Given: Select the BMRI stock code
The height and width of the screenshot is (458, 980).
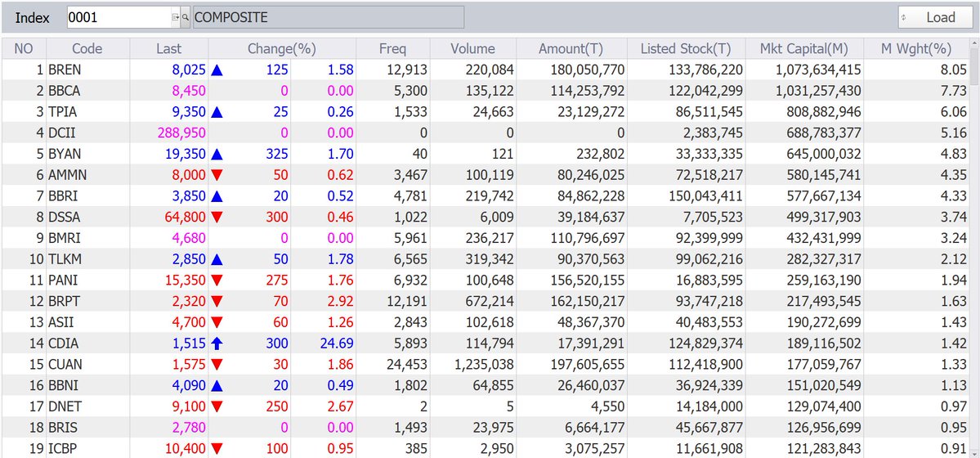Looking at the screenshot, I should coord(65,238).
